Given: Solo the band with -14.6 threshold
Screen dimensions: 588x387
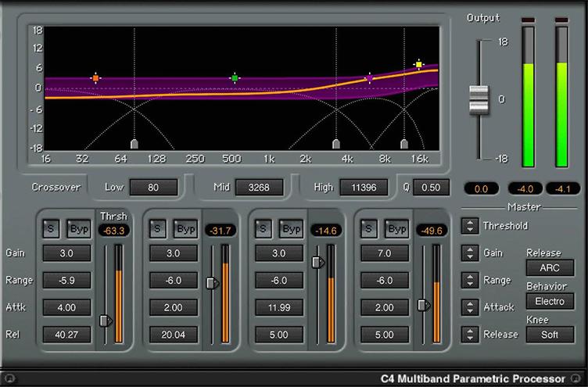Looking at the screenshot, I should click(264, 228).
